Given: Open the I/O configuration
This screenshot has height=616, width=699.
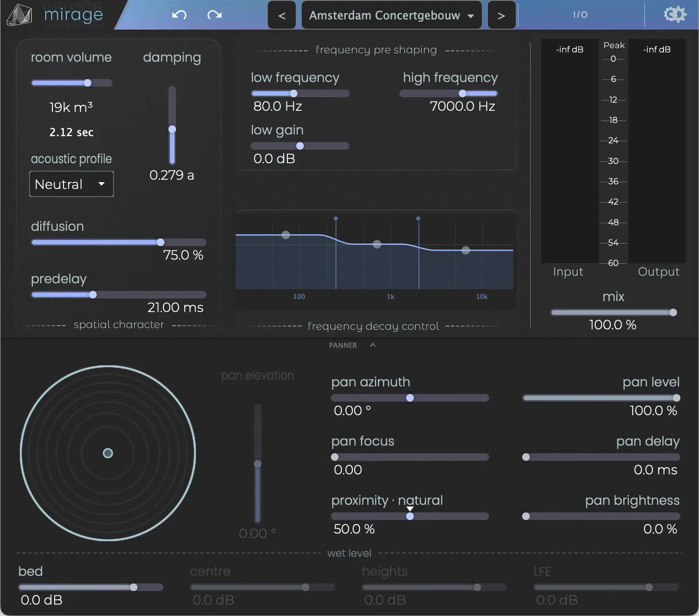Looking at the screenshot, I should click(x=580, y=15).
